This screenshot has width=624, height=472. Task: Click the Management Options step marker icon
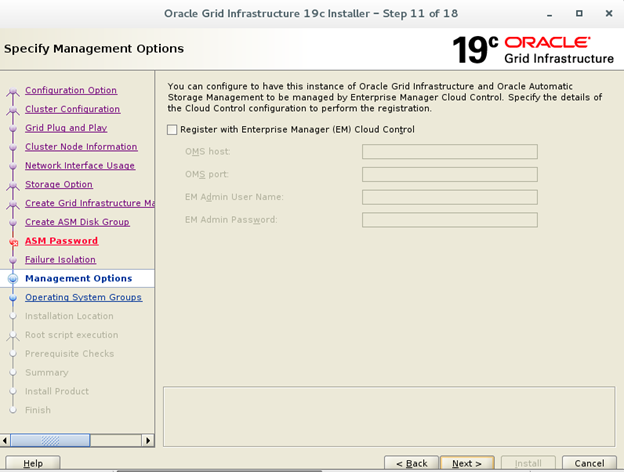pos(13,279)
